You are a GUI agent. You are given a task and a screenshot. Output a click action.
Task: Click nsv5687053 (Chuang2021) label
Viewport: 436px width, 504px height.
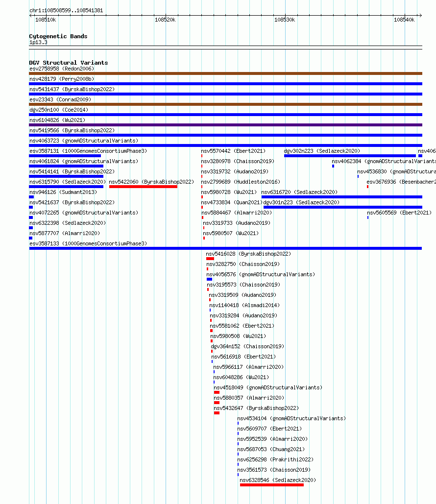tap(271, 449)
